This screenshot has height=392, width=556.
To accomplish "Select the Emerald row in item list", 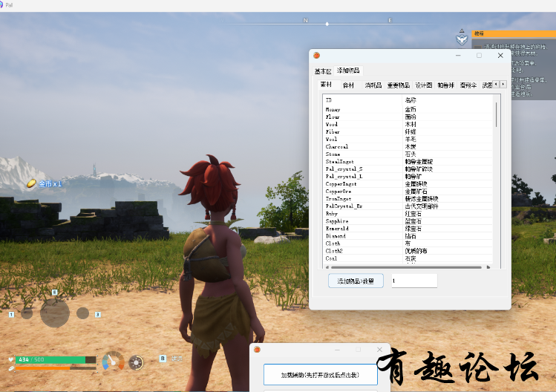I will coord(408,229).
